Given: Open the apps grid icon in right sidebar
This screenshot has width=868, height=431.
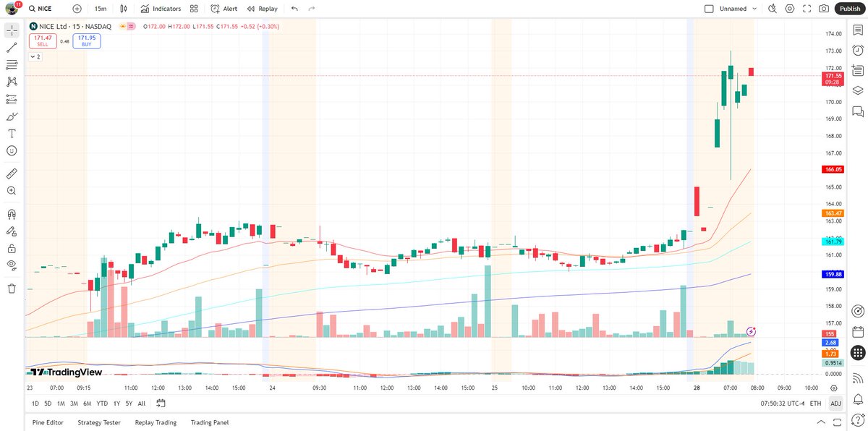Looking at the screenshot, I should click(858, 353).
